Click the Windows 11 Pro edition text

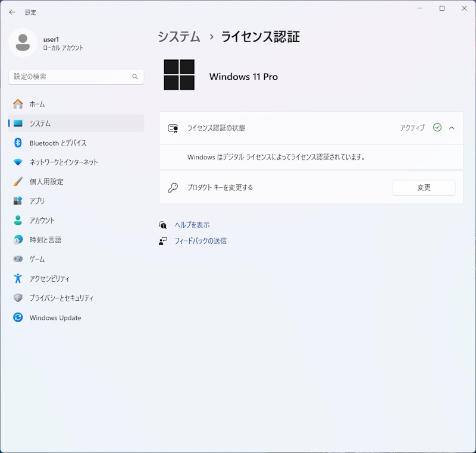click(x=243, y=77)
